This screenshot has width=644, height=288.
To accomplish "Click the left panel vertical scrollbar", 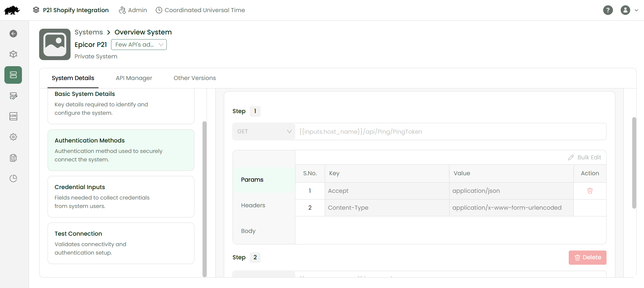I will point(205,199).
